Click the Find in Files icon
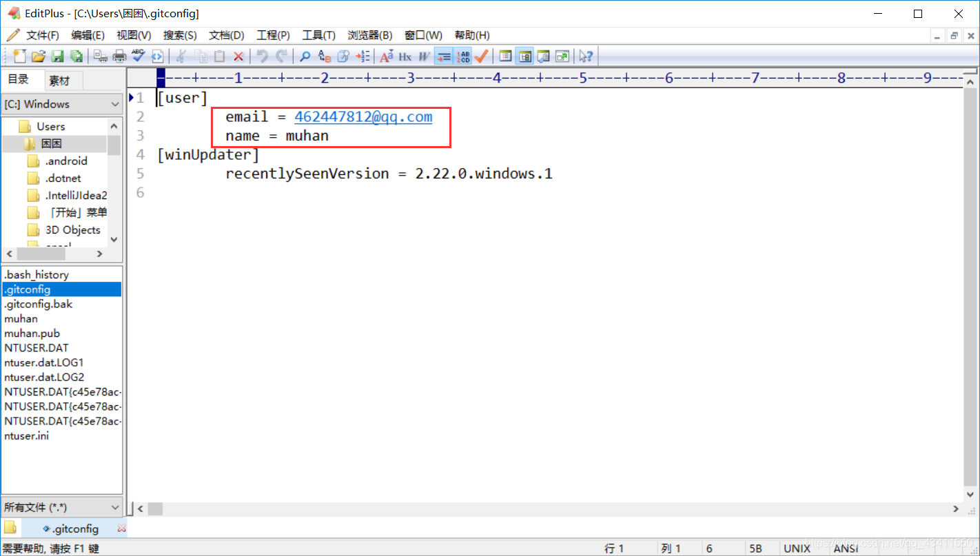Image resolution: width=980 pixels, height=556 pixels. 343,56
